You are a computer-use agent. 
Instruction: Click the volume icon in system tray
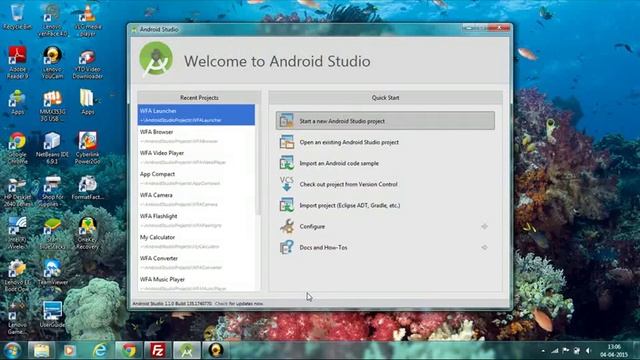tap(588, 351)
